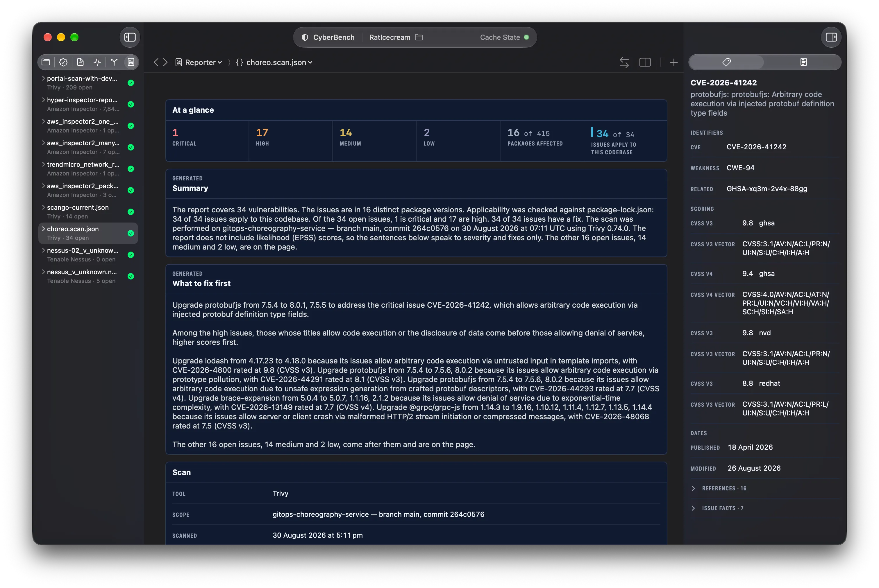Image resolution: width=879 pixels, height=588 pixels.
Task: Open the folder files navigator icon
Action: (x=46, y=62)
